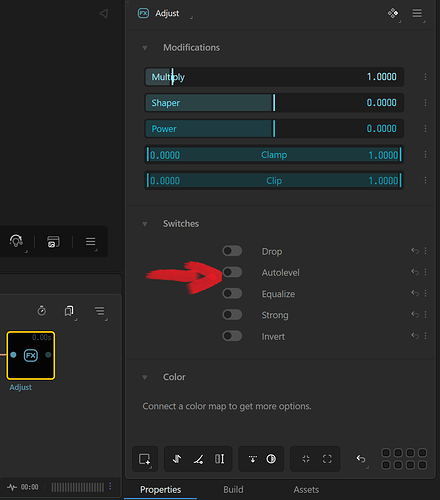This screenshot has width=440, height=500.
Task: Click the purple dots menu in the status bar
Action: click(x=110, y=487)
